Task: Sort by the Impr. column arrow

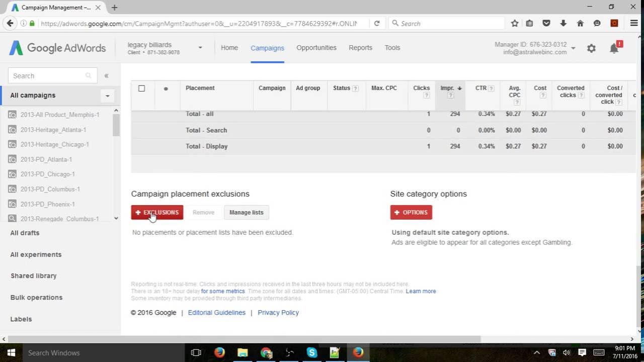Action: coord(459,88)
